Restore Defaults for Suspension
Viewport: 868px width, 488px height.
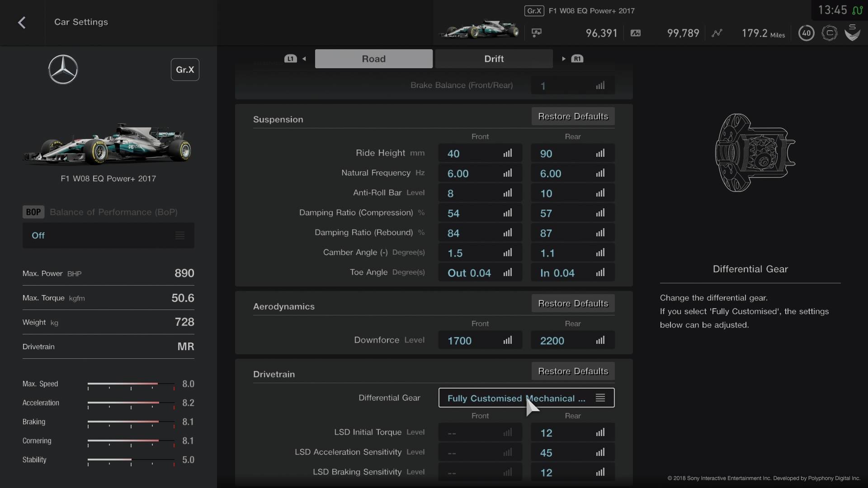(573, 117)
